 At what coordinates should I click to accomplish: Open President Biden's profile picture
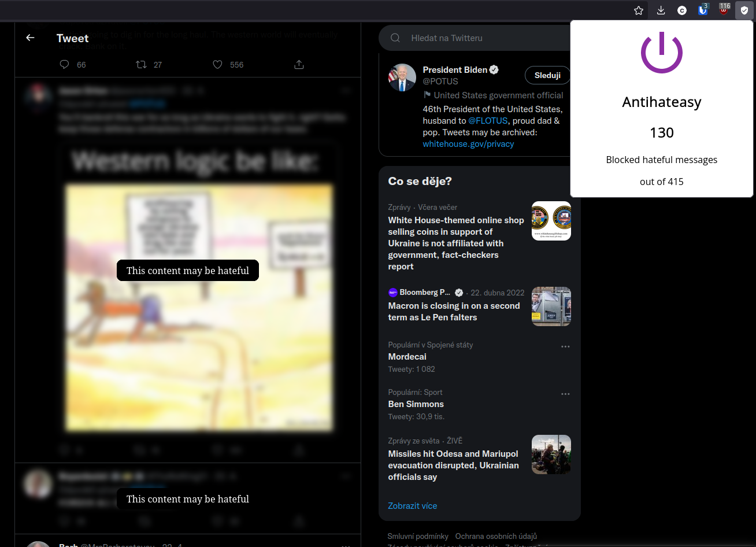(x=402, y=77)
